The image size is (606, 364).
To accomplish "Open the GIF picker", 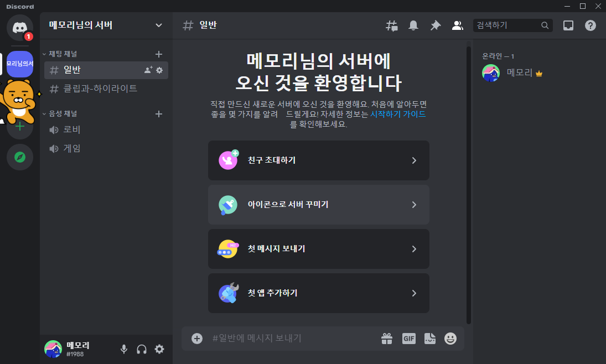I will tap(408, 339).
